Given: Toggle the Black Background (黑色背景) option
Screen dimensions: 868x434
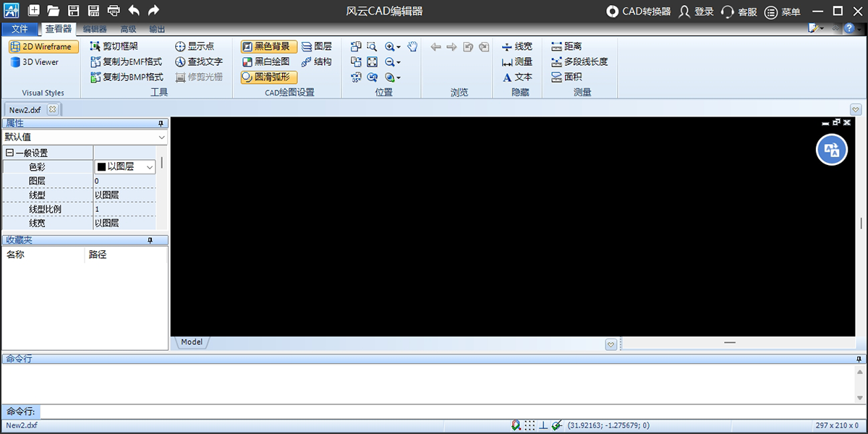Looking at the screenshot, I should pyautogui.click(x=268, y=46).
